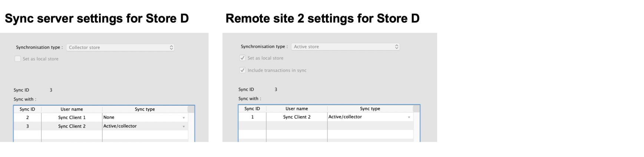This screenshot has height=157, width=644.
Task: Click User name column header in Sync server table
Action: pyautogui.click(x=72, y=109)
